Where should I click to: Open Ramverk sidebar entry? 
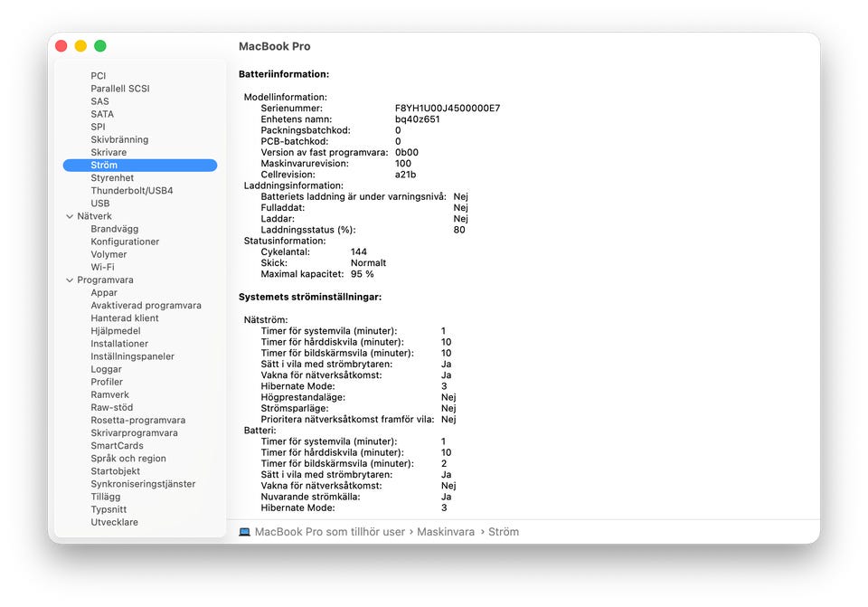point(109,394)
